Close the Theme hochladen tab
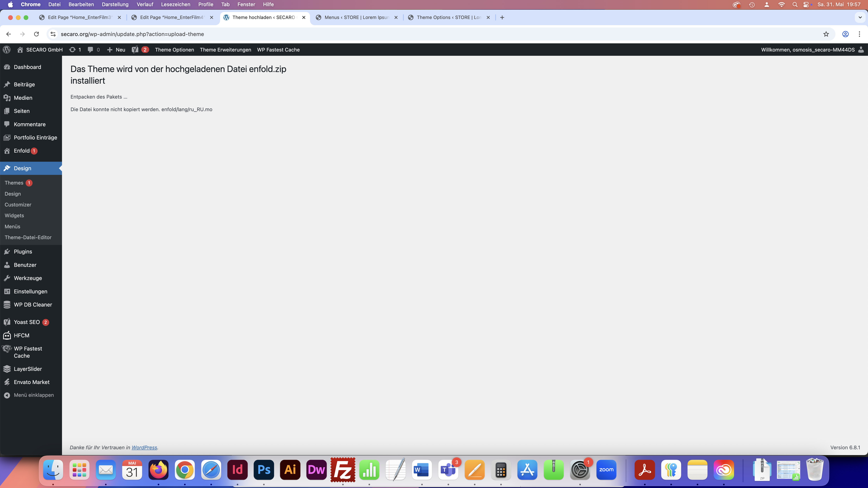Image resolution: width=868 pixels, height=488 pixels. click(304, 17)
